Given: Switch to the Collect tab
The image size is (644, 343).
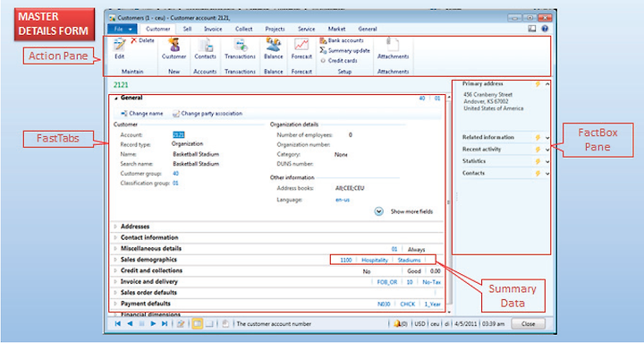Looking at the screenshot, I should [243, 29].
